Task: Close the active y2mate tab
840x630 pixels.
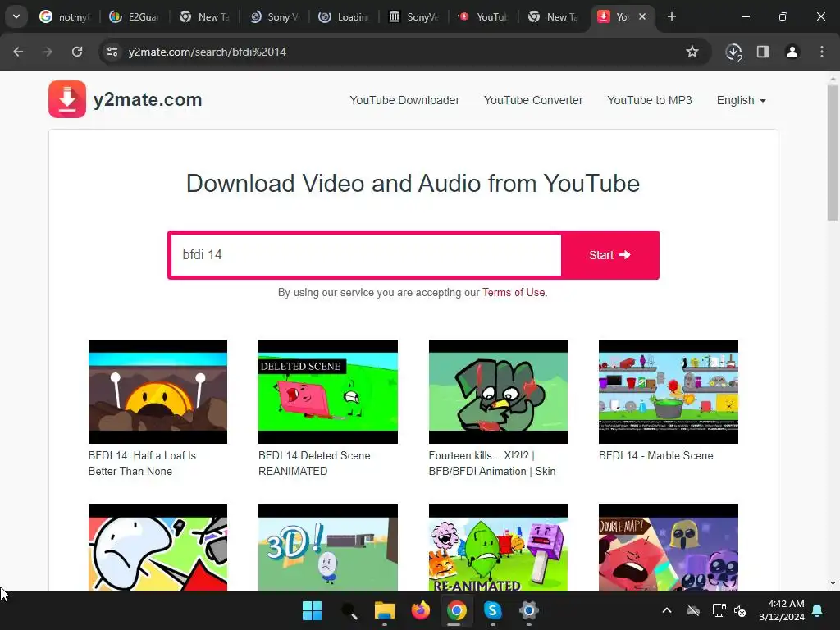Action: click(x=642, y=16)
